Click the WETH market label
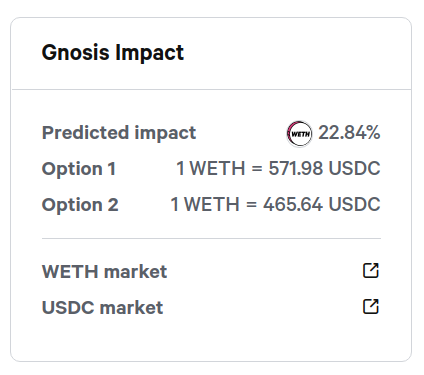 104,271
